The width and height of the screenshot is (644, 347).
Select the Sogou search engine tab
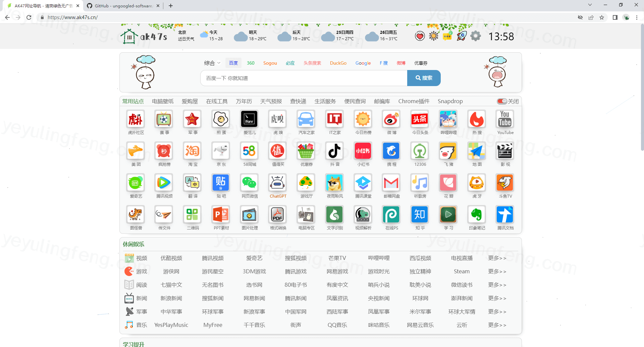[270, 63]
